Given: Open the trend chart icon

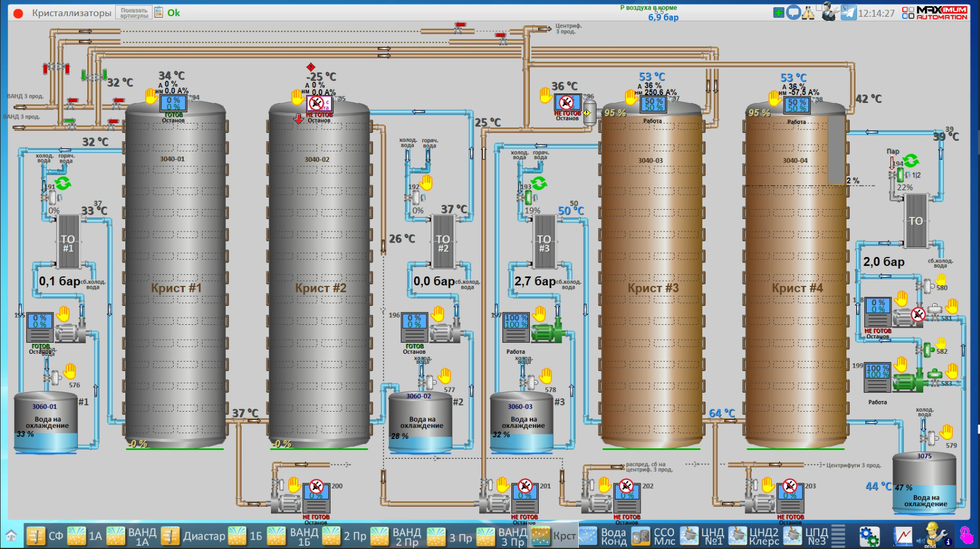Looking at the screenshot, I should (x=903, y=536).
